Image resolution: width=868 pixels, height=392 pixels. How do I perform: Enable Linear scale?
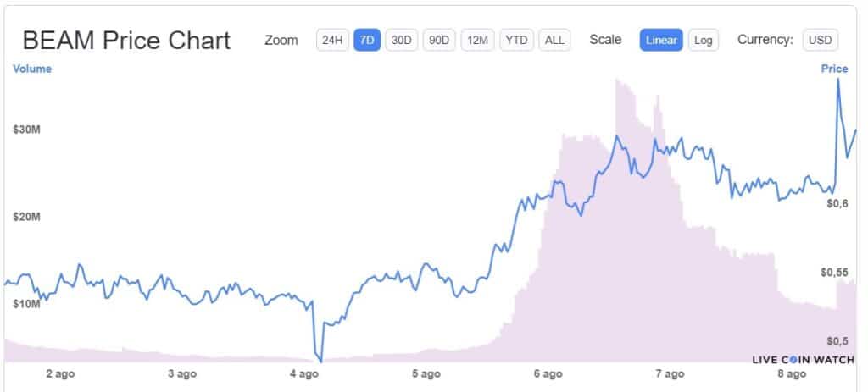click(x=661, y=40)
